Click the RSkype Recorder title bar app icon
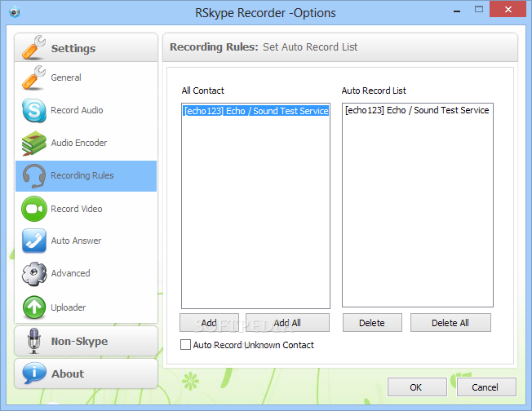This screenshot has width=532, height=411. pos(15,12)
